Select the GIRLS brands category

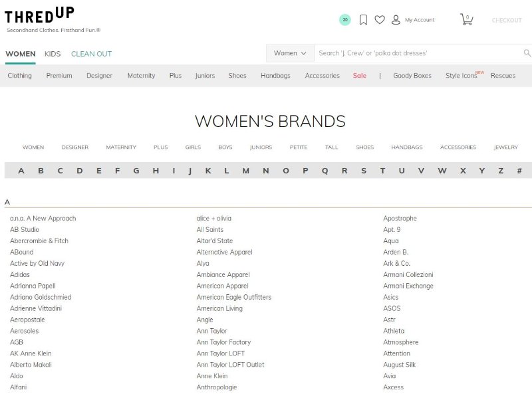click(193, 147)
